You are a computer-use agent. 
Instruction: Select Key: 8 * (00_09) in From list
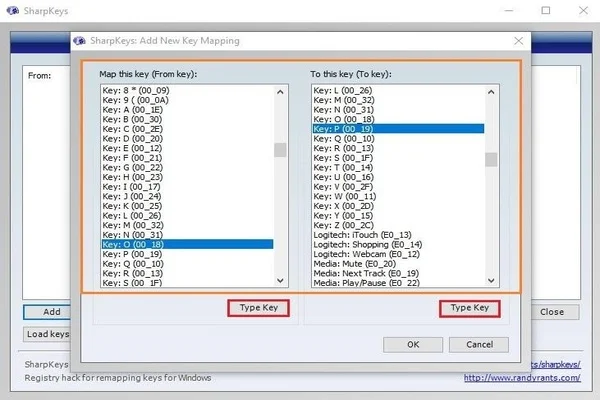(x=188, y=90)
